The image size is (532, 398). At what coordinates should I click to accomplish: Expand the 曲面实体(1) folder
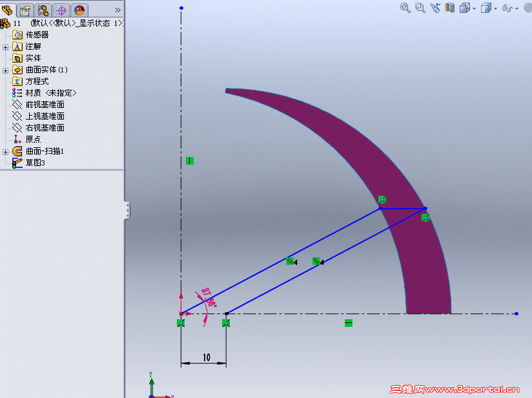coord(5,70)
